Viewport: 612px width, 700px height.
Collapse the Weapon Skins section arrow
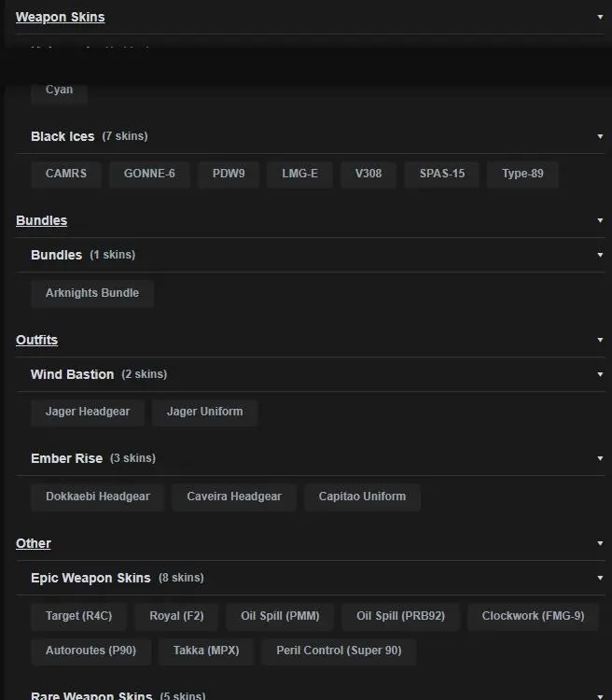[x=600, y=17]
